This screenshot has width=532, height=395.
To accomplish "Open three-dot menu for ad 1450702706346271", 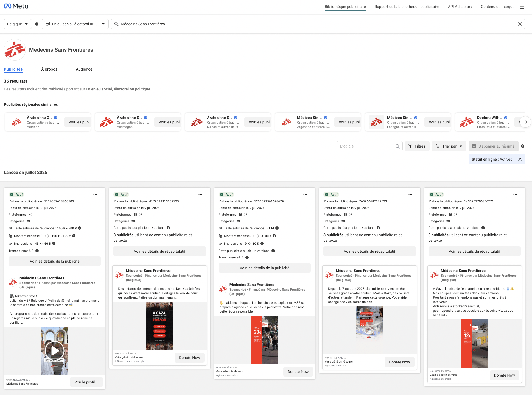I will coord(515,195).
